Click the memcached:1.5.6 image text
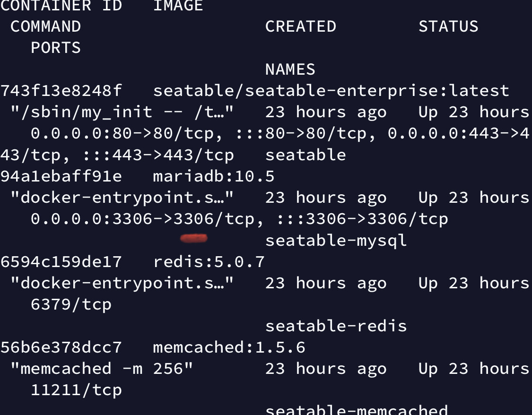The image size is (532, 415). tap(229, 347)
